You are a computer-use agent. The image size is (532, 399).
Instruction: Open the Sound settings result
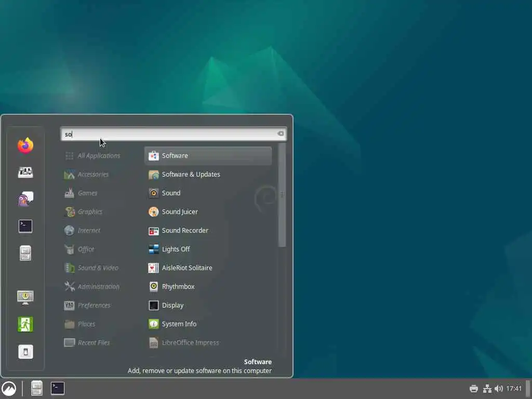208,193
